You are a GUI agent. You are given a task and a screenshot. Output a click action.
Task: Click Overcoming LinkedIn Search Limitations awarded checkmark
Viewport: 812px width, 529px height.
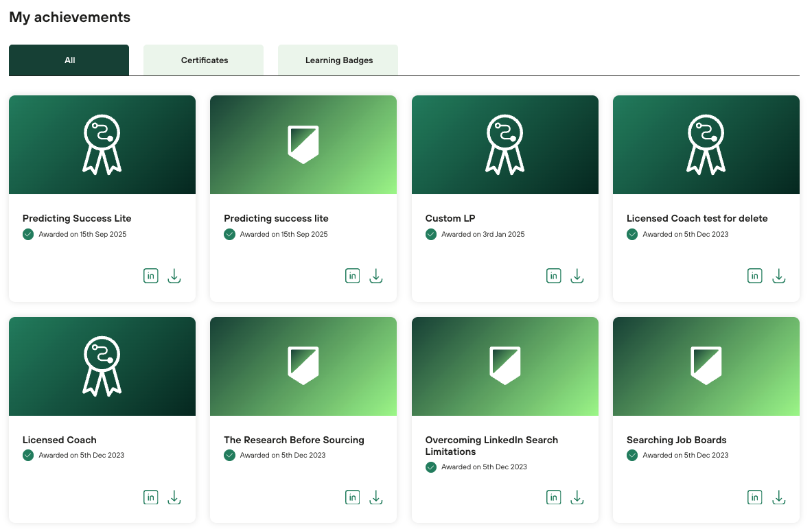431,467
